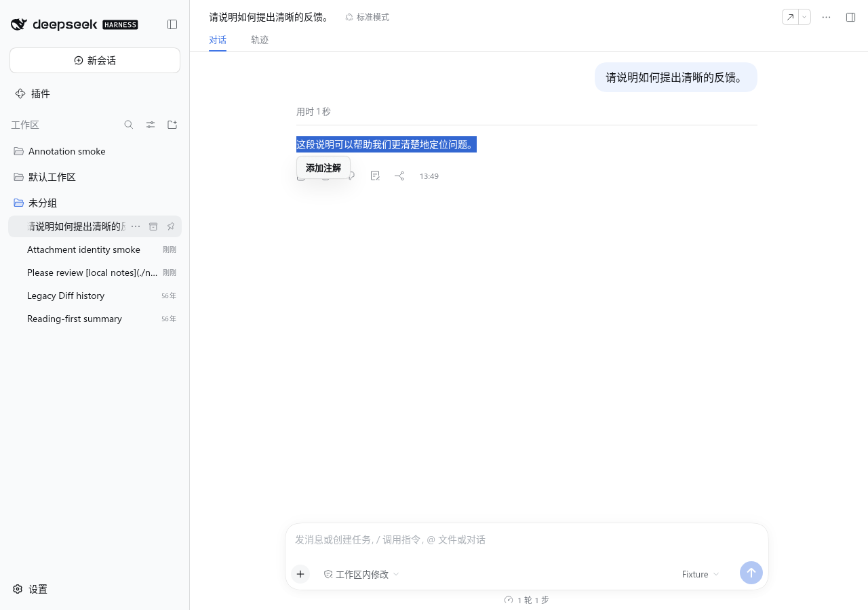This screenshot has height=610, width=868.
Task: Start a new conversation with 新会话
Action: pyautogui.click(x=95, y=60)
